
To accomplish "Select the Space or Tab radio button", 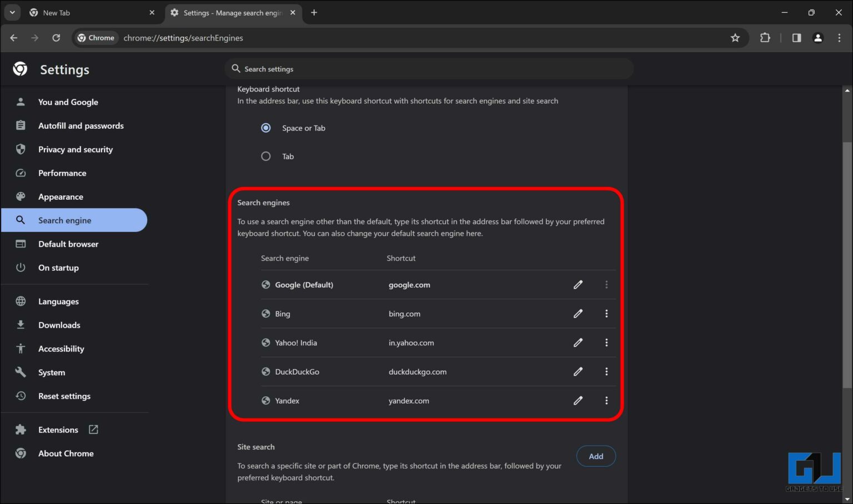I will pos(265,128).
